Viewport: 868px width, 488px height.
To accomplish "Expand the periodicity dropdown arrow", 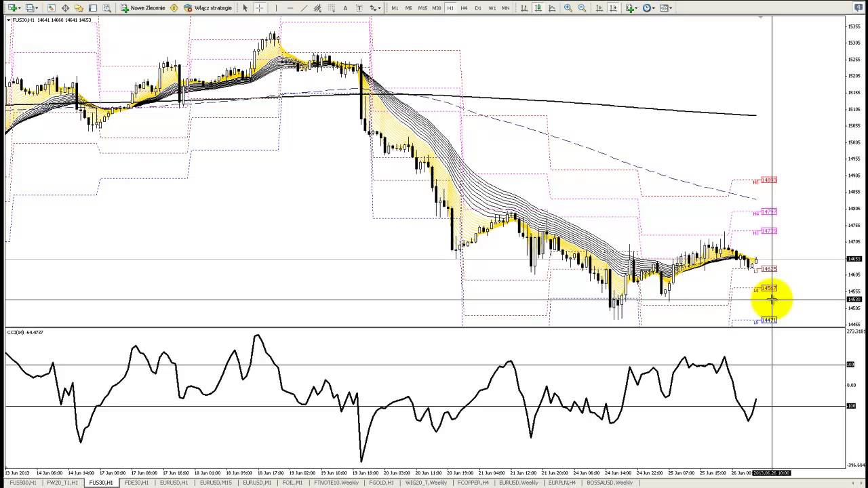I will (x=654, y=8).
